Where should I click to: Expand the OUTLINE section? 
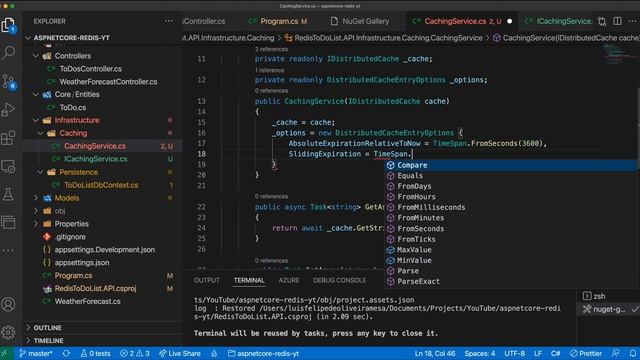pyautogui.click(x=47, y=328)
